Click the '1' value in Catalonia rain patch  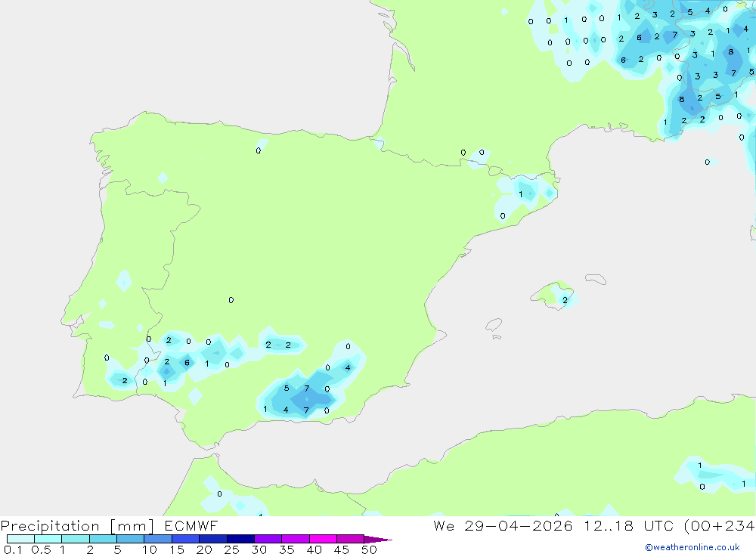520,194
